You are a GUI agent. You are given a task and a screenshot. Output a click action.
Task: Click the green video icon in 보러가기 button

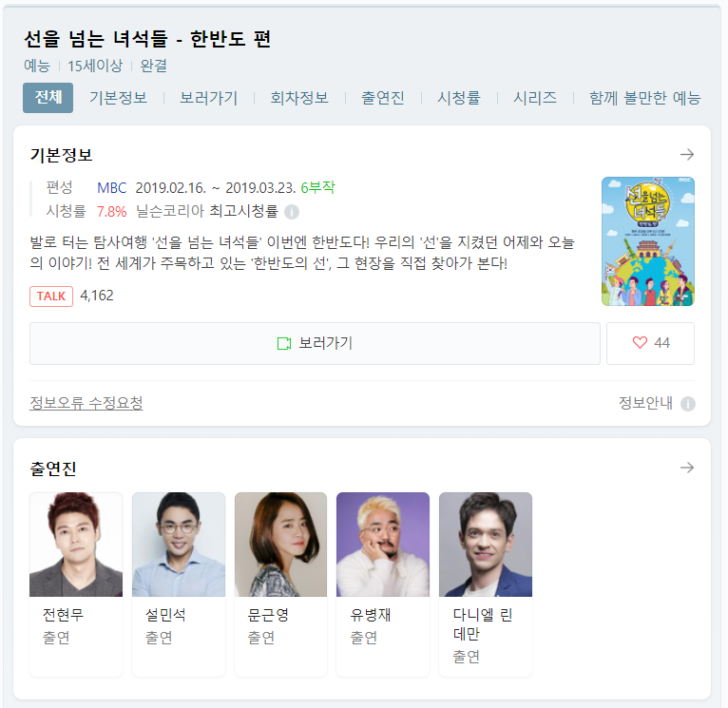283,344
